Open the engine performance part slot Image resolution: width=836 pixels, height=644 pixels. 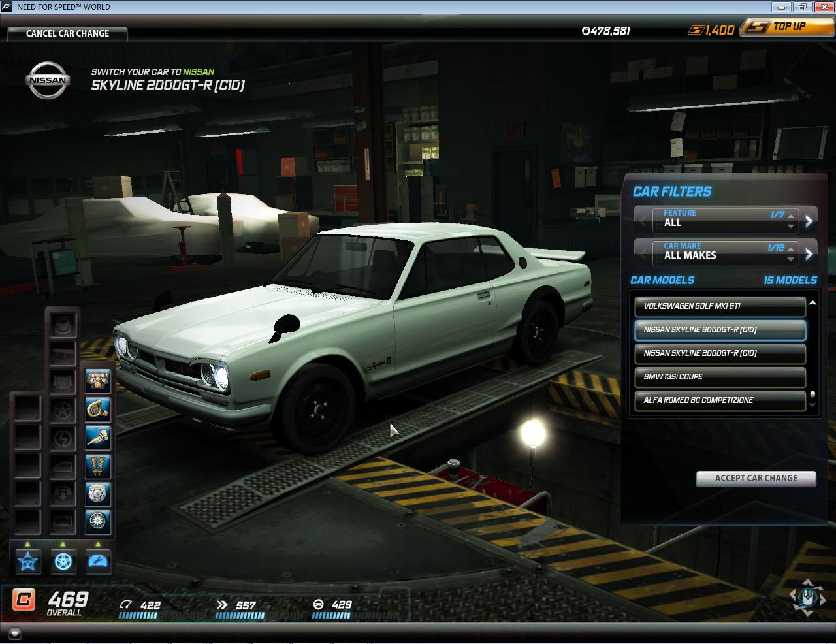[98, 381]
